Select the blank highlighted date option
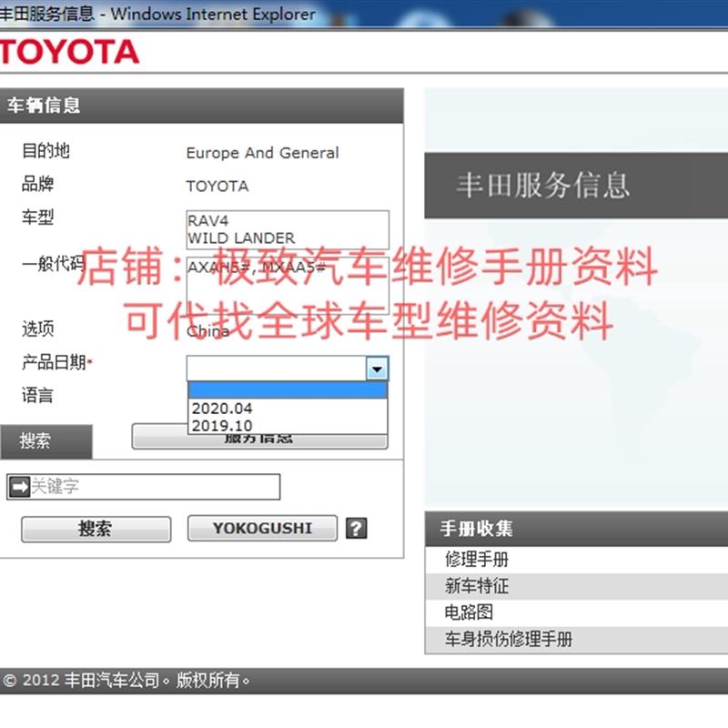Image resolution: width=728 pixels, height=728 pixels. click(x=288, y=390)
